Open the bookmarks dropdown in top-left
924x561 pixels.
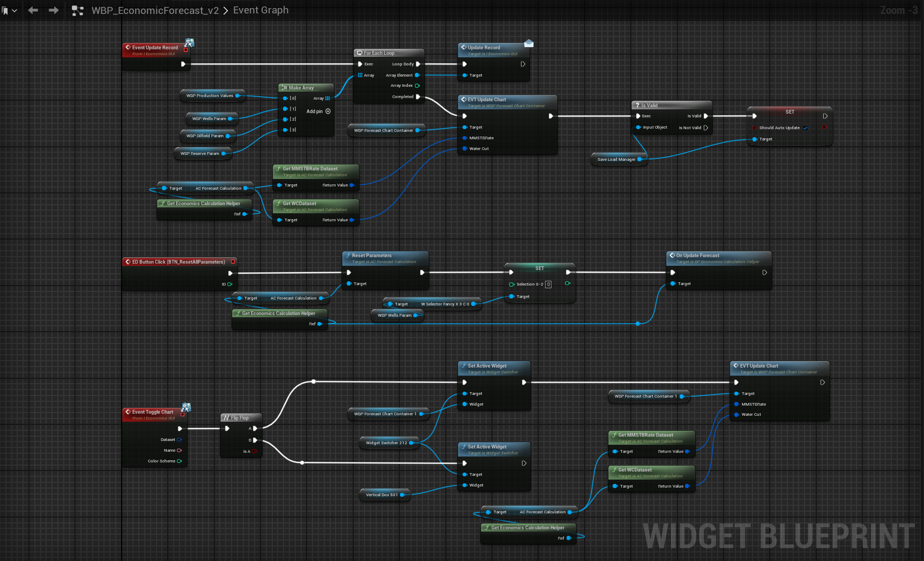click(x=9, y=10)
